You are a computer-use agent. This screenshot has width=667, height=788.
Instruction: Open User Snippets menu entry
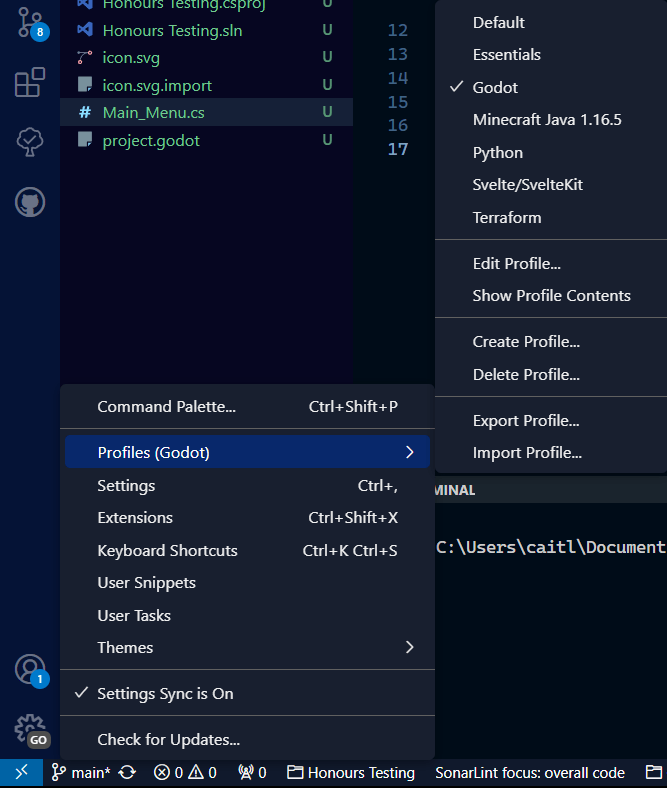(x=247, y=583)
